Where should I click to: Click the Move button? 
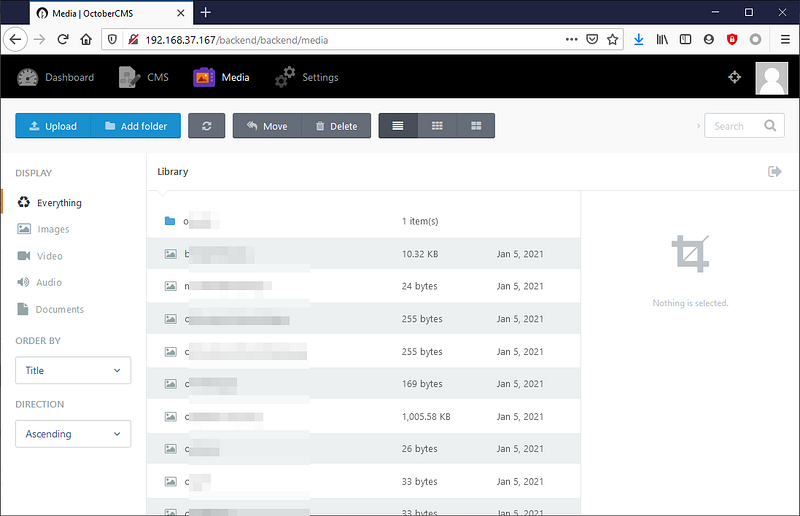click(x=267, y=126)
